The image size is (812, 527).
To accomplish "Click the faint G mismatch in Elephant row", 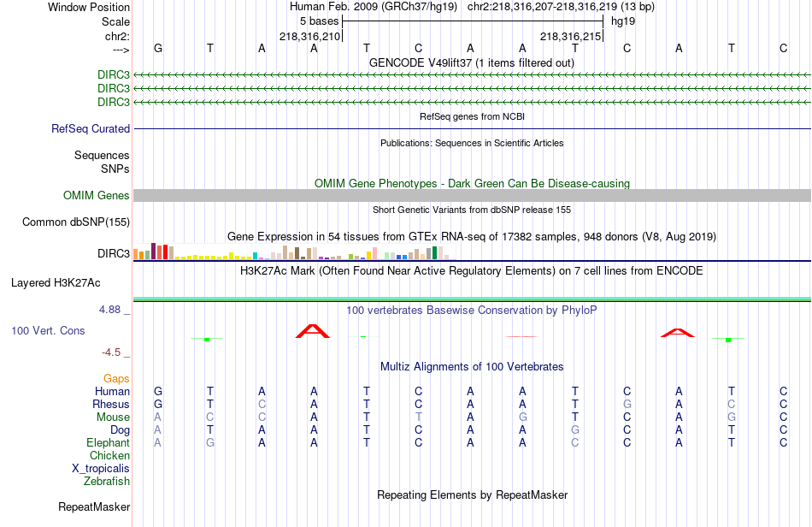I will click(x=209, y=443).
